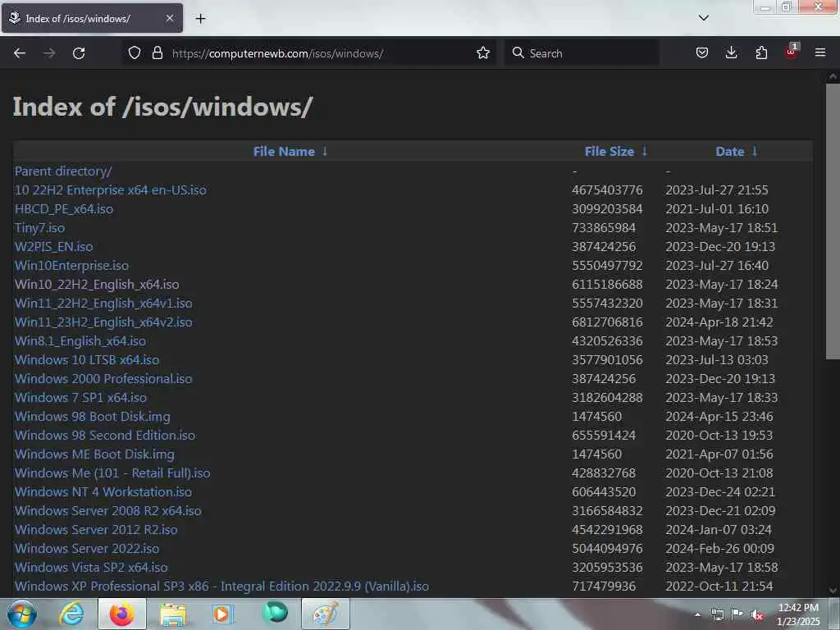Open Win8.1_English_x64.iso link
This screenshot has height=630, width=840.
click(x=80, y=341)
